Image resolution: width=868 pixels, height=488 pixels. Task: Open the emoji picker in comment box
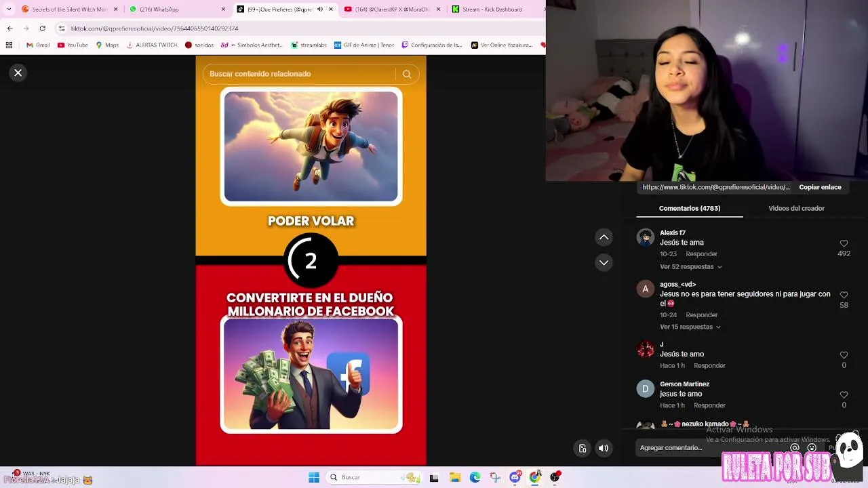tap(812, 448)
